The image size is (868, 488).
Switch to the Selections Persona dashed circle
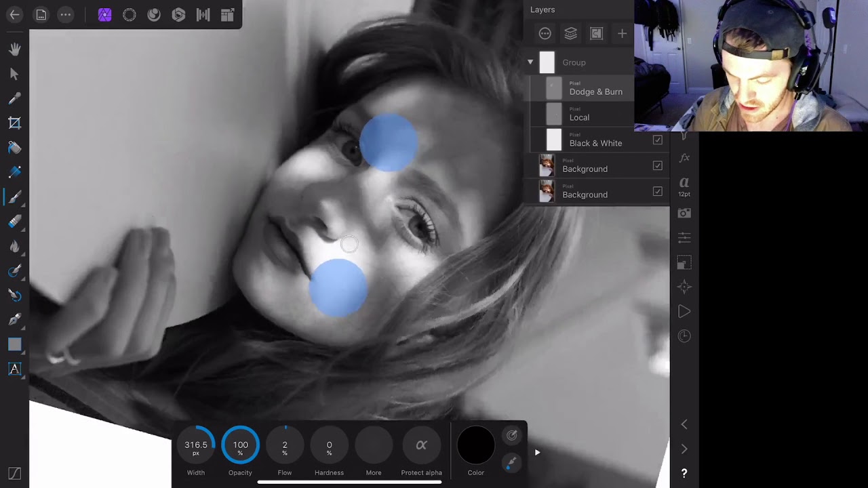tap(129, 14)
